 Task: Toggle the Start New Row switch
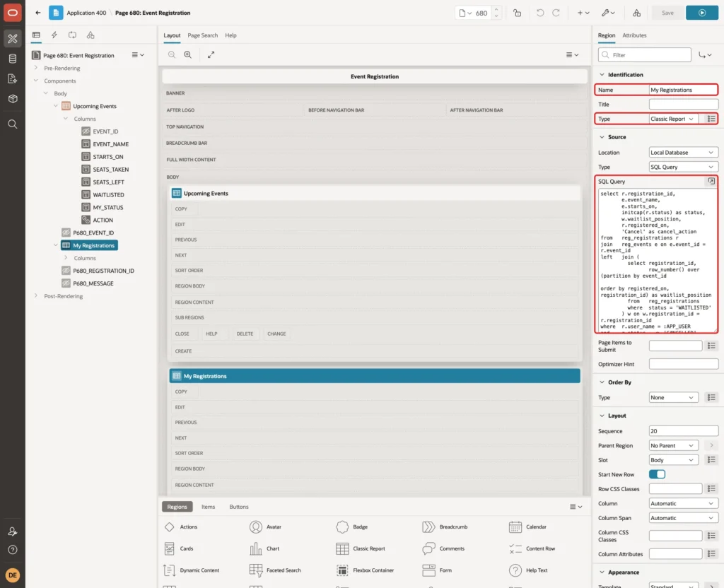657,474
